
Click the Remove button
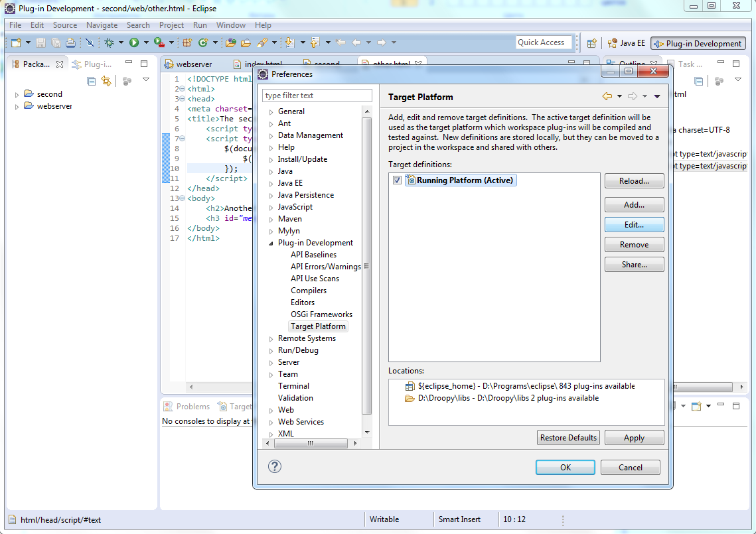pyautogui.click(x=634, y=245)
